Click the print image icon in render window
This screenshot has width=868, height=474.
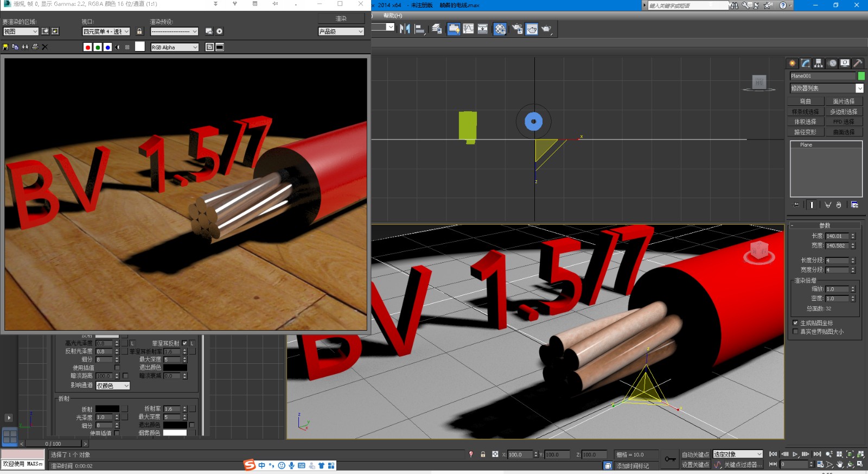35,47
